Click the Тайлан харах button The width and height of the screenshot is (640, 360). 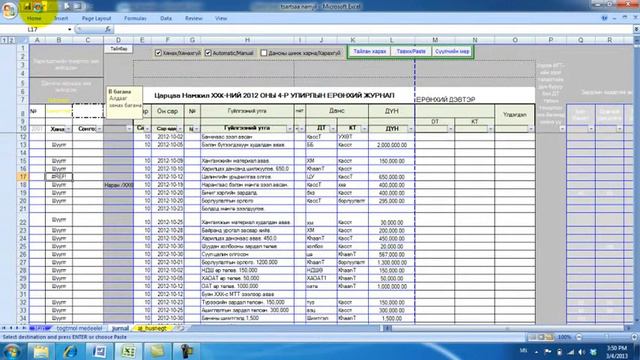coord(369,52)
